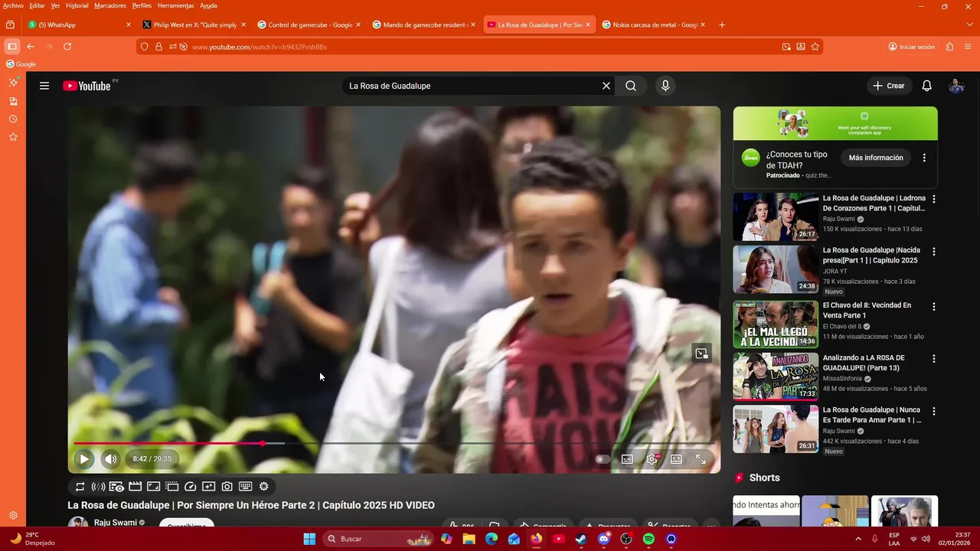Click the cinema clapperboard icon

pos(135,487)
